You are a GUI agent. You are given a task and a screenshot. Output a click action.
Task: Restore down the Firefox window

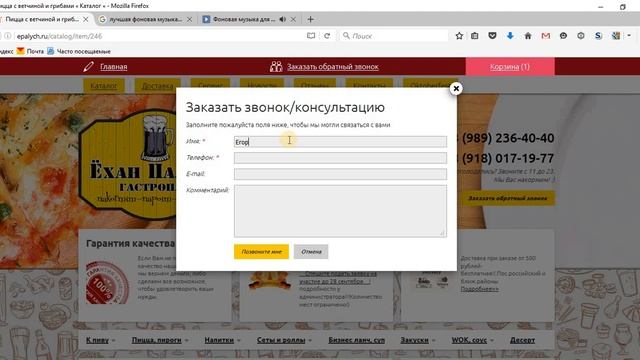623,7
